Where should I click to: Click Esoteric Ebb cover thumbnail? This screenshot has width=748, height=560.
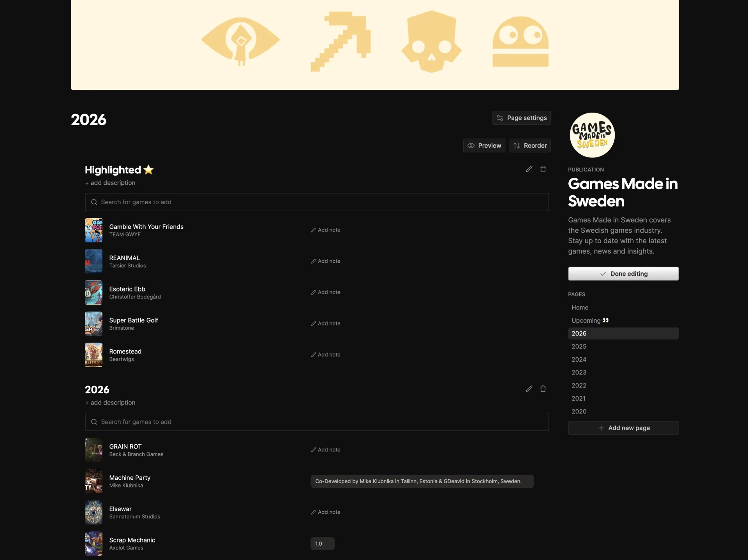pos(94,292)
